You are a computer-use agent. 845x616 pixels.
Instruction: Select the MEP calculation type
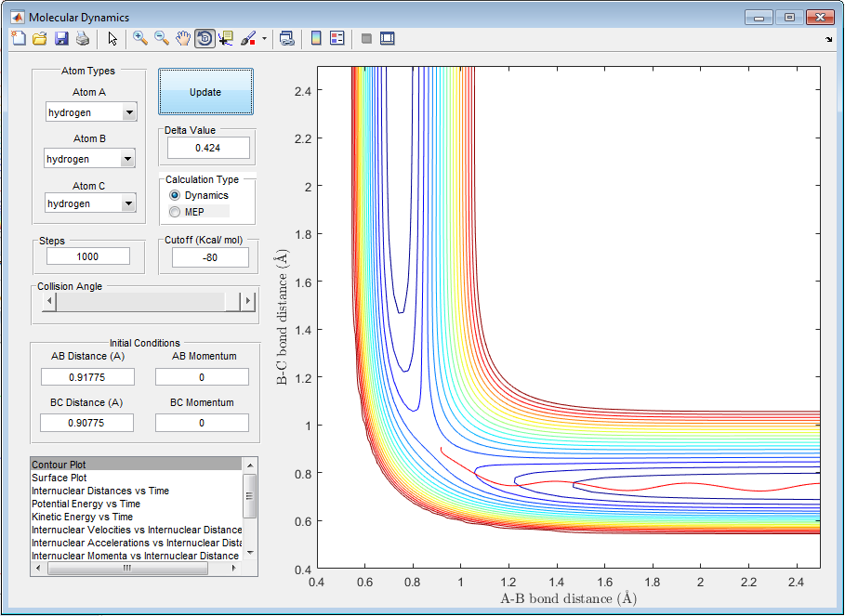coord(175,212)
